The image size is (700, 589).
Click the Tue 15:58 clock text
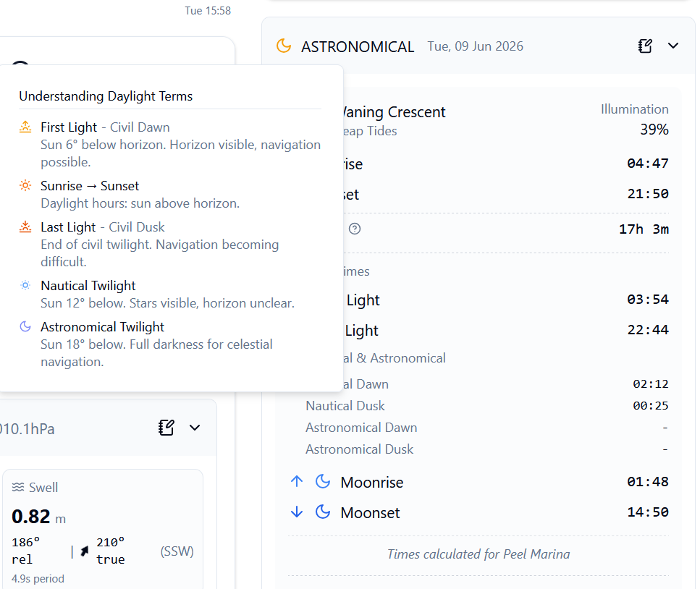(208, 11)
